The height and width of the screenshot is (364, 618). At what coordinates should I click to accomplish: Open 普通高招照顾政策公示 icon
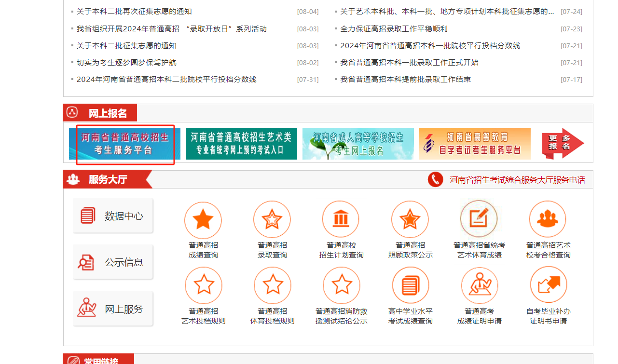point(410,220)
